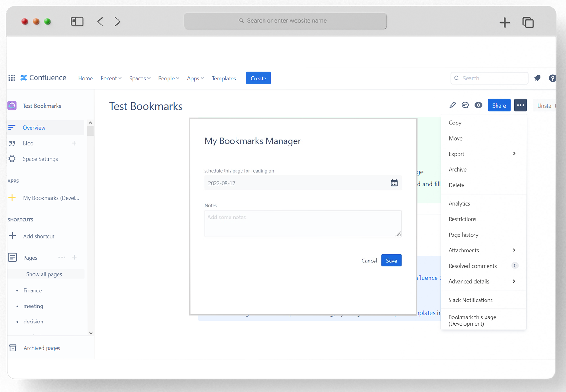Click the Share button
The height and width of the screenshot is (392, 566).
(499, 105)
